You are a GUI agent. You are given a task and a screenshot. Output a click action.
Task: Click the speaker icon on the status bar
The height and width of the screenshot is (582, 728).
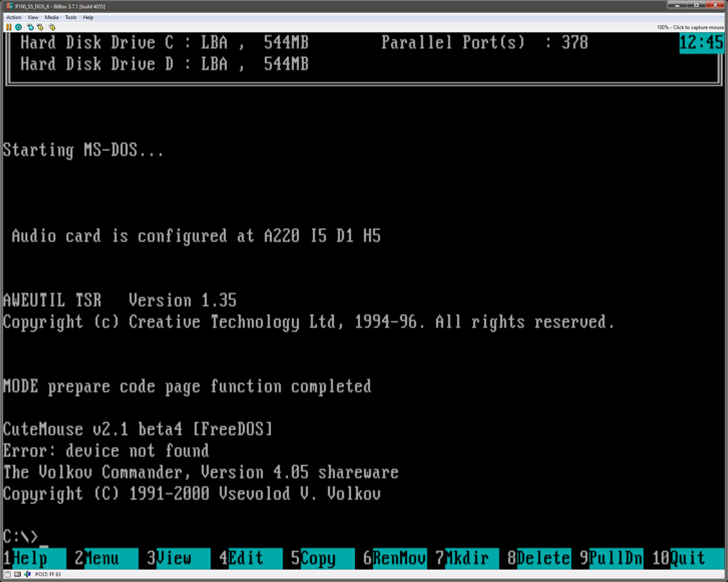pos(27,574)
